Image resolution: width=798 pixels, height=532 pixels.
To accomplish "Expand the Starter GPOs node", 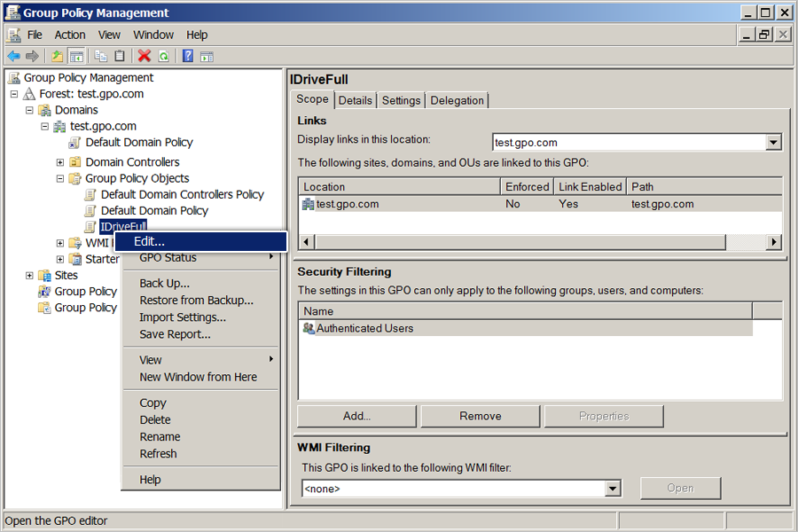I will pyautogui.click(x=60, y=260).
